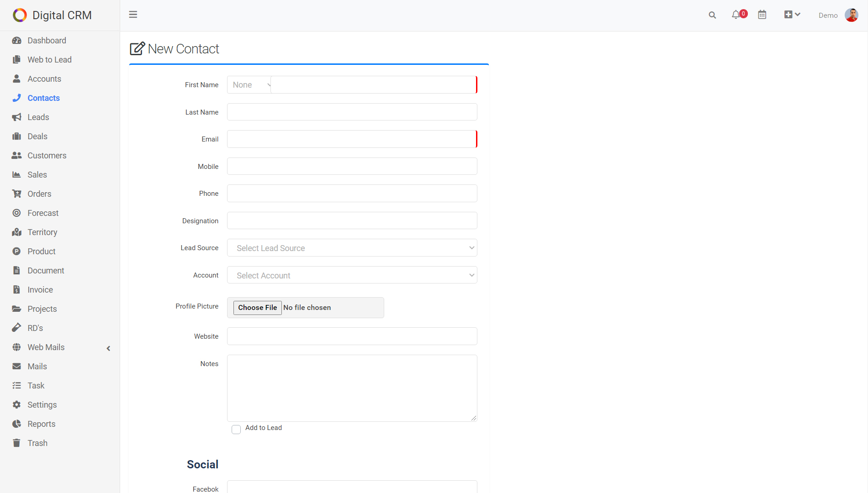868x493 pixels.
Task: Focus the First Name text field
Action: tap(374, 85)
